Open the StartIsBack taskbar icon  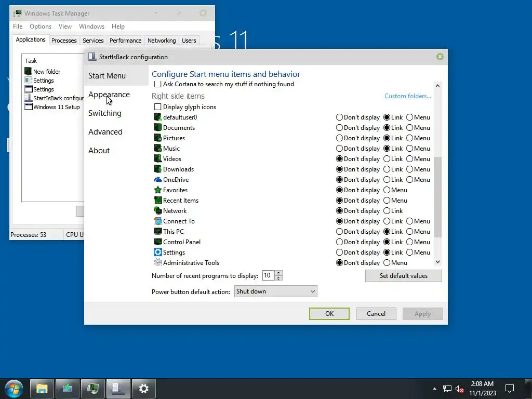tap(118, 389)
